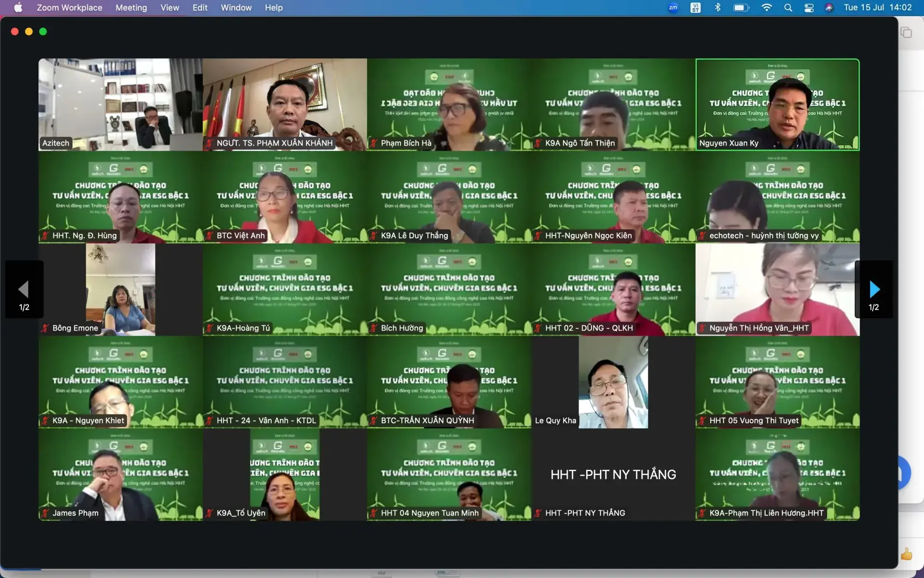Open the View menu
Screen dimensions: 924x578
[169, 8]
